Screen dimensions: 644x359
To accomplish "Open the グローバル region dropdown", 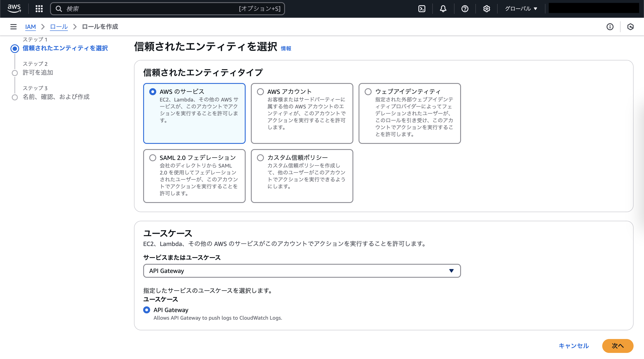I will pyautogui.click(x=521, y=9).
